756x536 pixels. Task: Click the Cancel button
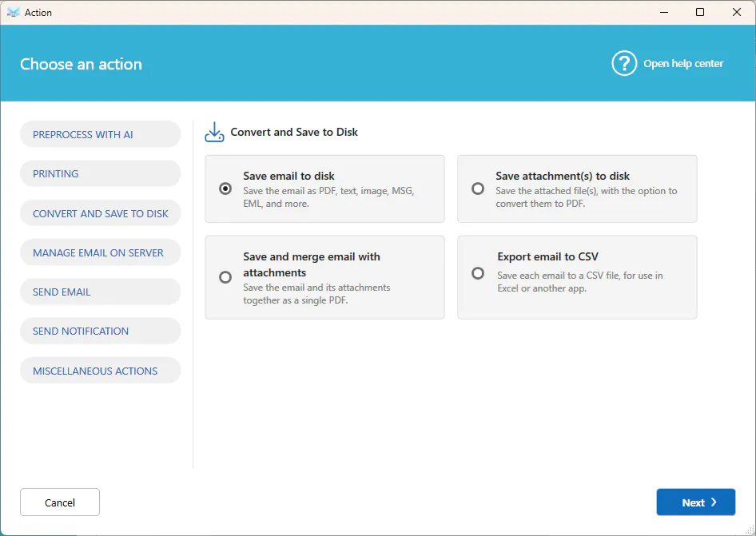tap(60, 502)
